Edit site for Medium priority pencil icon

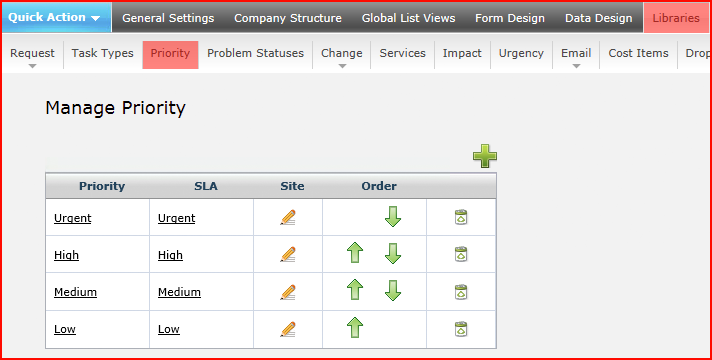288,292
